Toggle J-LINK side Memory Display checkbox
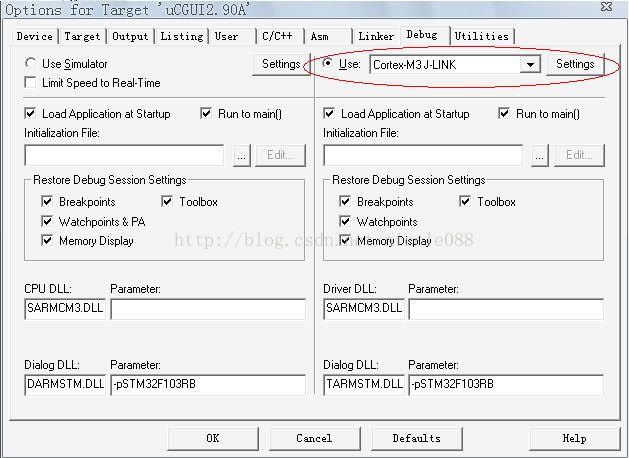Viewport: 629px width, 458px height. click(x=345, y=241)
